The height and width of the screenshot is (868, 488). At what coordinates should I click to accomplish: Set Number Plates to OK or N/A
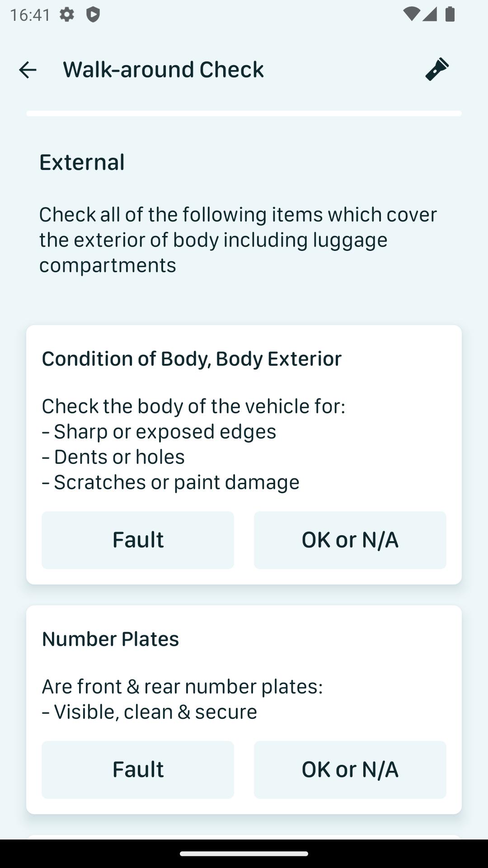(x=350, y=769)
